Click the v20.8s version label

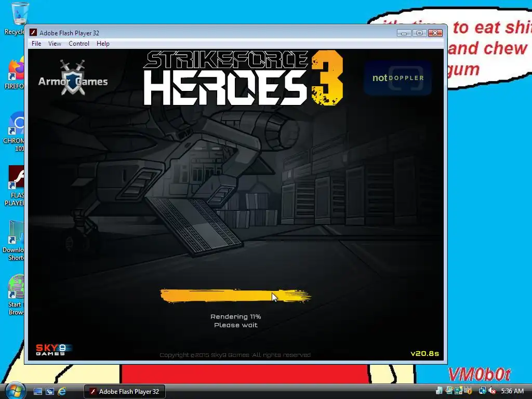click(424, 353)
